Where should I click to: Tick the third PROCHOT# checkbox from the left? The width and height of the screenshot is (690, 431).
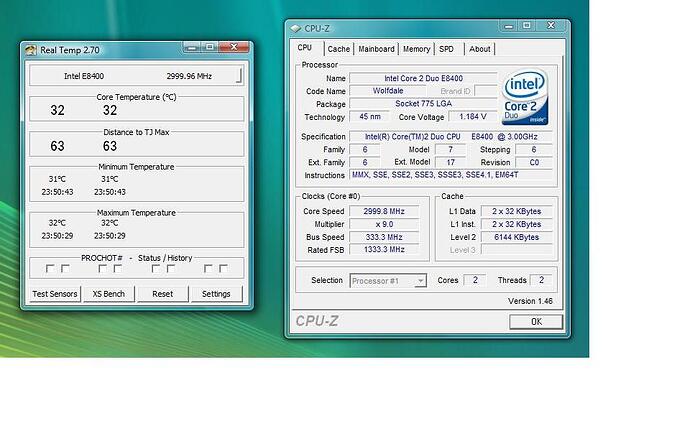103,268
